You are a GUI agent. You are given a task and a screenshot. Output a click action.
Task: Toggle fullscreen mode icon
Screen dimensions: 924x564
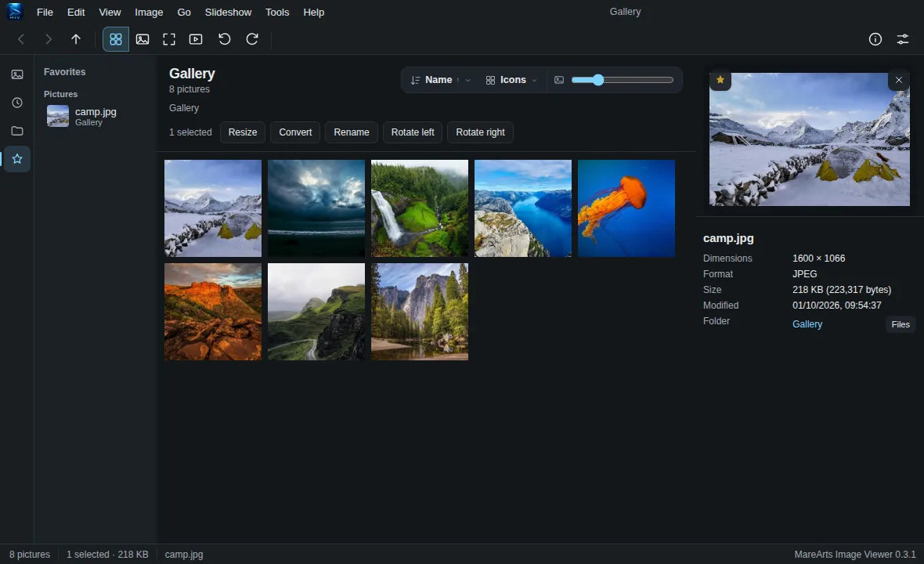(169, 39)
